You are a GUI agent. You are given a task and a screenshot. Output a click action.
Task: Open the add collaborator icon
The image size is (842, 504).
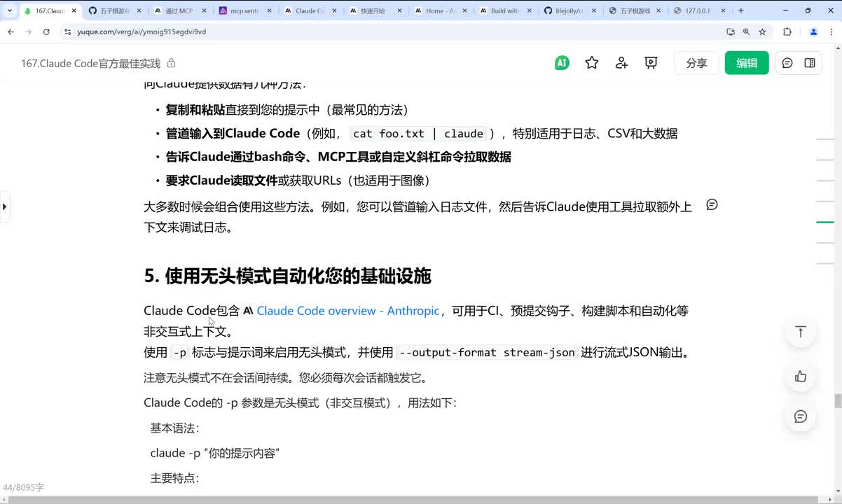tap(621, 63)
